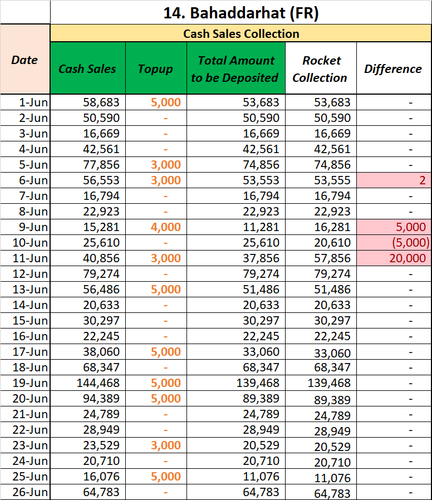
Task: Select the 19-Jun date cell
Action: pos(25,383)
